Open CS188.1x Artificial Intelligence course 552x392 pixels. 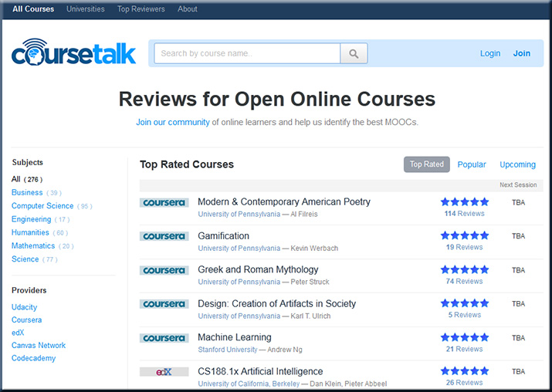pos(260,372)
